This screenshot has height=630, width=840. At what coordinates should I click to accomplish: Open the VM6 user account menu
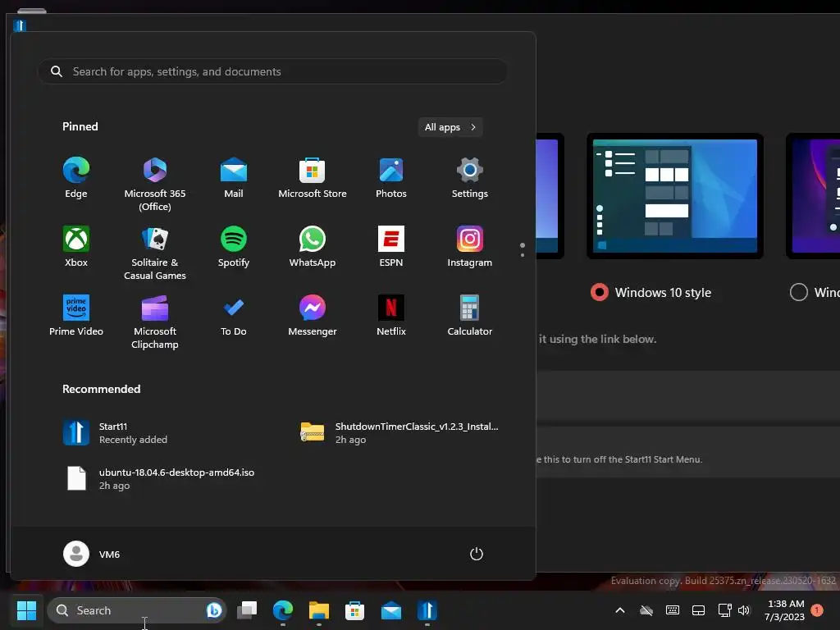tap(92, 554)
